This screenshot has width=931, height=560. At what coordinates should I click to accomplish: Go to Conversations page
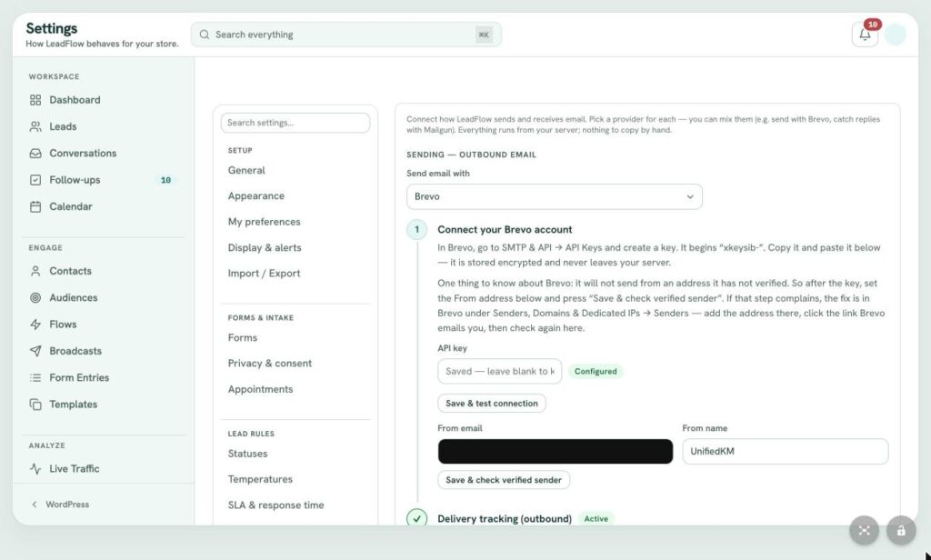click(x=83, y=154)
